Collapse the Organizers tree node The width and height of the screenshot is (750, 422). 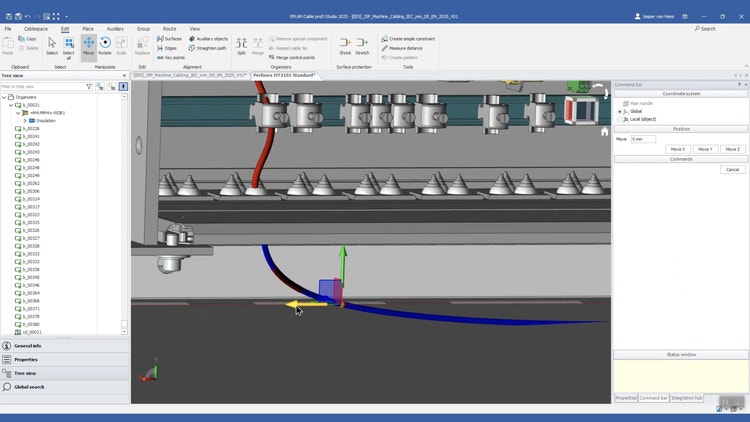point(3,97)
